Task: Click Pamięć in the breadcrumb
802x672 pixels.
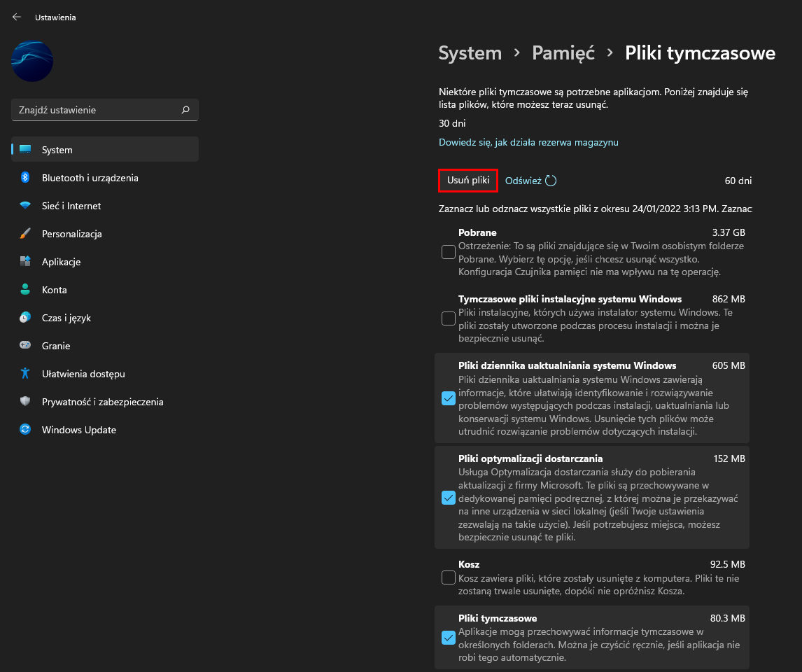Action: coord(563,53)
